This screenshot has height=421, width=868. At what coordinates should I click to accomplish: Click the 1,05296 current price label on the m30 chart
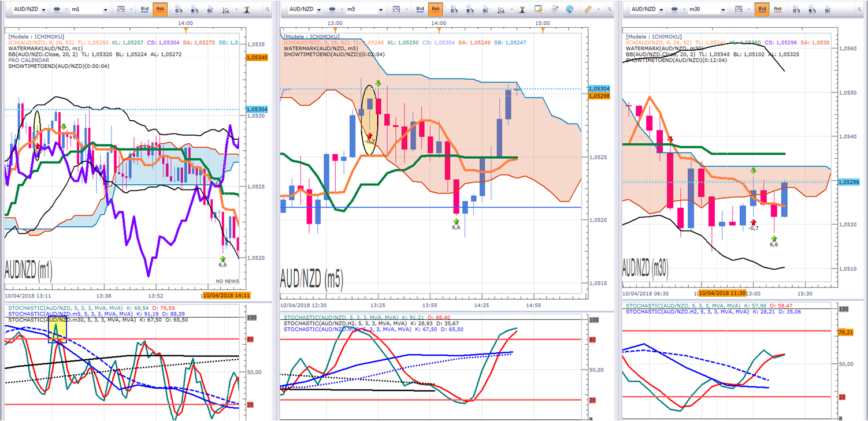pos(848,182)
